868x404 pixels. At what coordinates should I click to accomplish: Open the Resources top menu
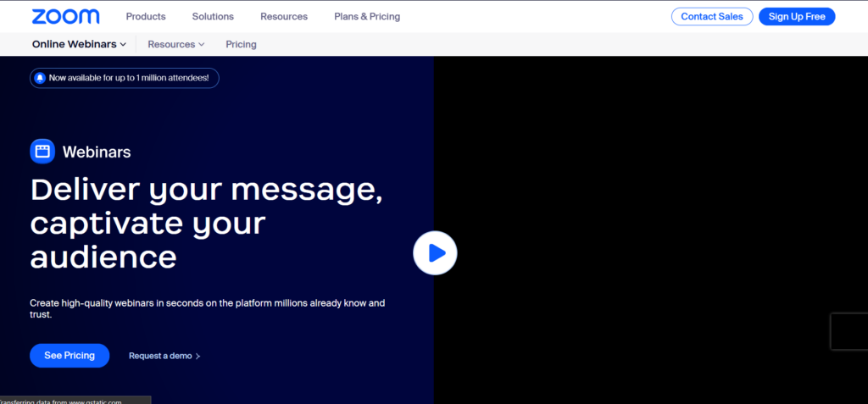click(x=284, y=17)
